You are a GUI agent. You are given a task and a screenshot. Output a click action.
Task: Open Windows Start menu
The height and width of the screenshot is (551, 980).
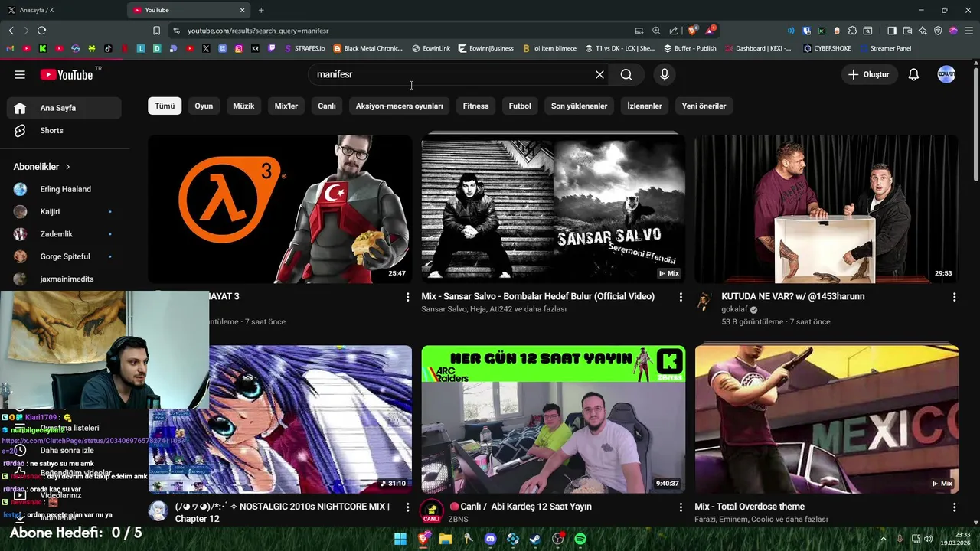click(x=400, y=539)
